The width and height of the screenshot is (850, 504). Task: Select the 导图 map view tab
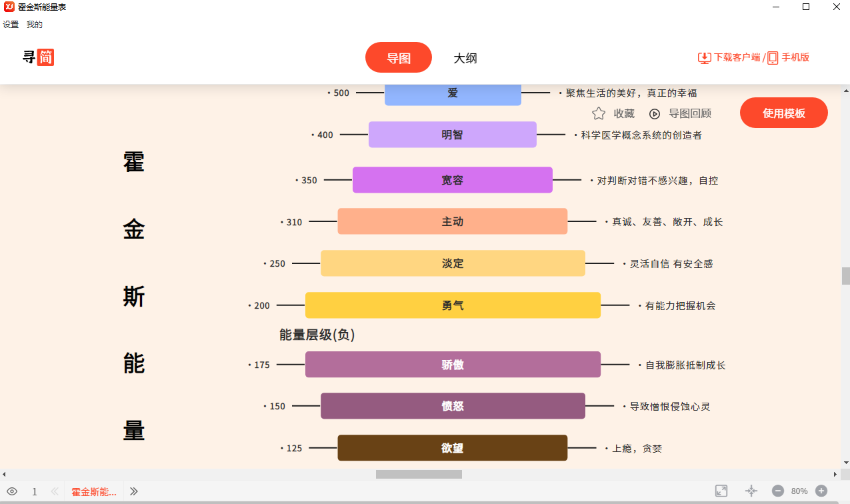[x=398, y=57]
